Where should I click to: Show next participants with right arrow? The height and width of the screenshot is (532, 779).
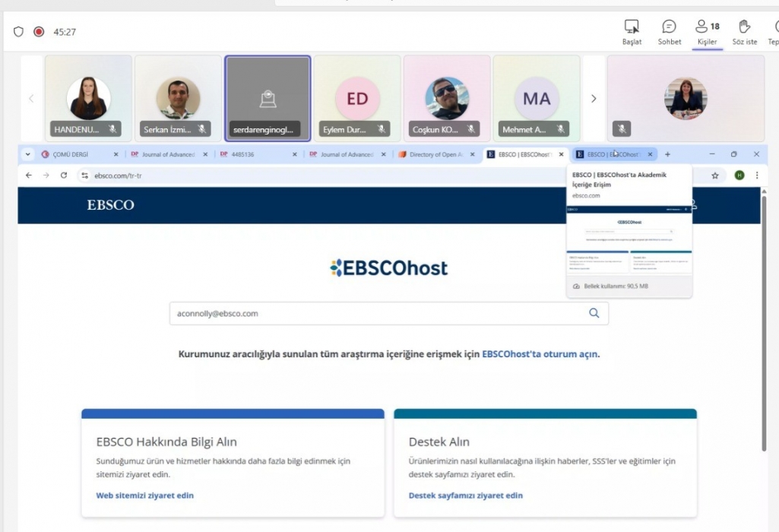click(594, 98)
